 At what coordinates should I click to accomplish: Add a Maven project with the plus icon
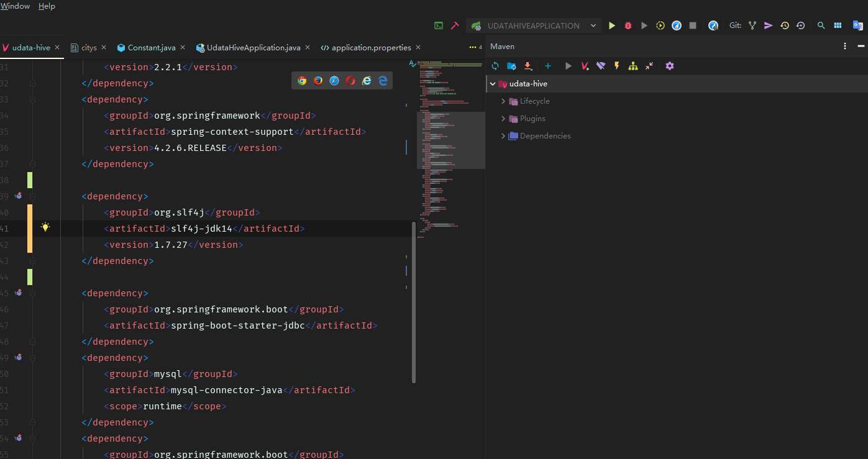pyautogui.click(x=547, y=66)
